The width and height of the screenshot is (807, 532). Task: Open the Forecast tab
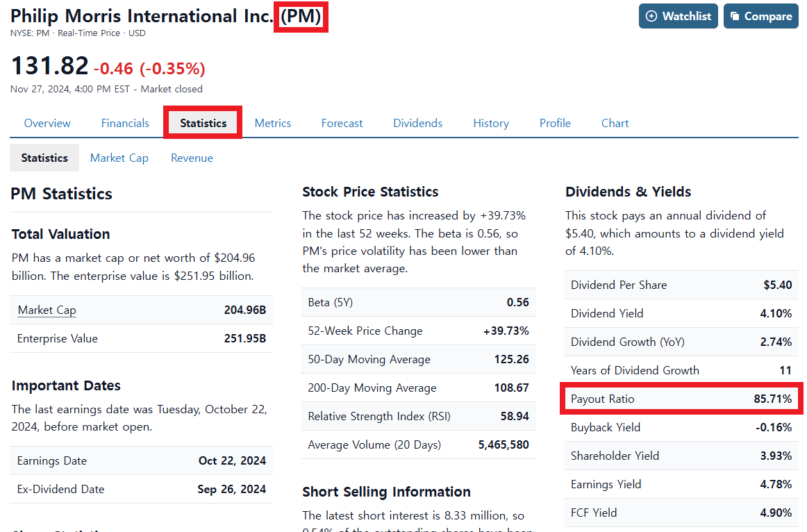point(342,123)
